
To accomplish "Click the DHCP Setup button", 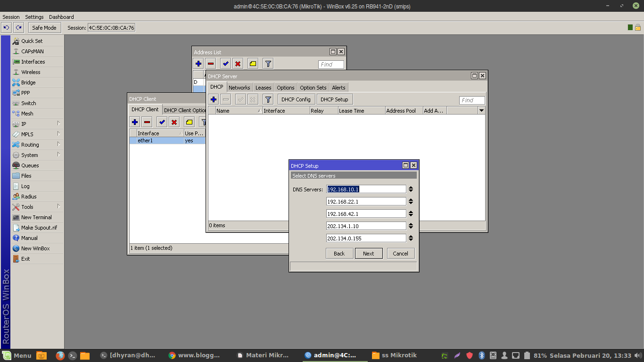I will [x=334, y=99].
